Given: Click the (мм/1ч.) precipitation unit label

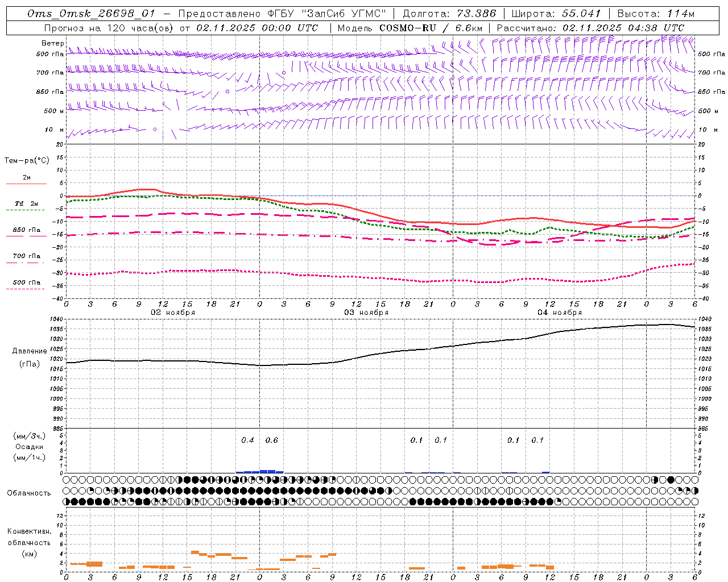Looking at the screenshot, I should click(x=29, y=458).
